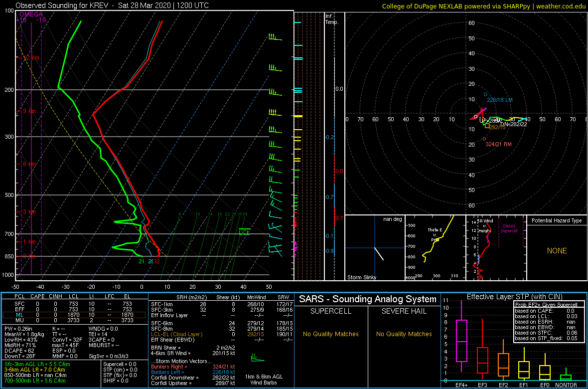Click the red 'Bunkers Right =' line
The width and height of the screenshot is (588, 389).
tap(192, 367)
